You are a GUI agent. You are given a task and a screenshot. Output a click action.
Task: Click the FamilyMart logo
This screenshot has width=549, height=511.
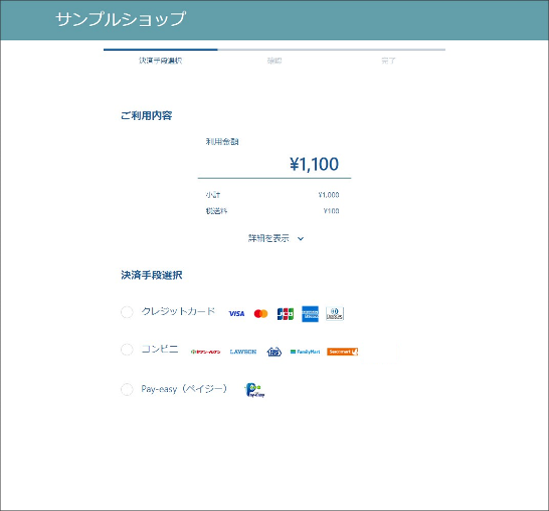point(305,352)
